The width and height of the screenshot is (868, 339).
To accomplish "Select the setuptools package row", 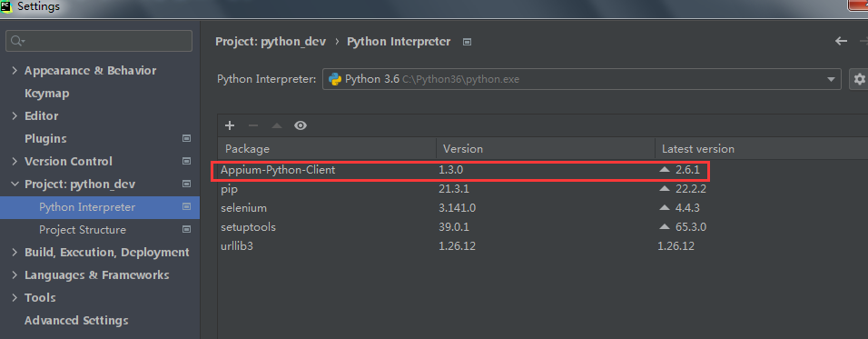I will tap(543, 226).
